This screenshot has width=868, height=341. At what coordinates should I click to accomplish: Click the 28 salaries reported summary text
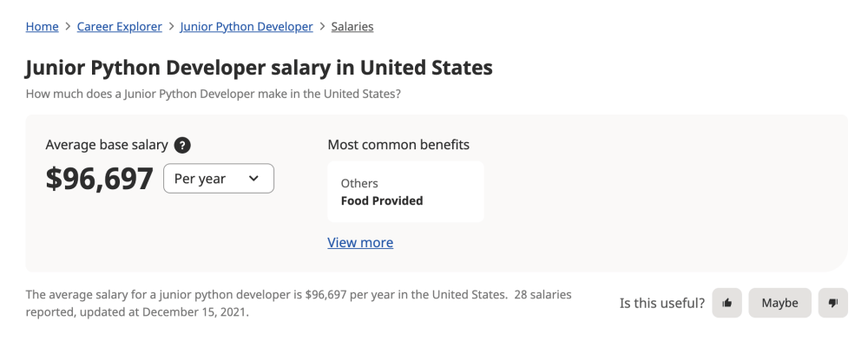pyautogui.click(x=299, y=303)
